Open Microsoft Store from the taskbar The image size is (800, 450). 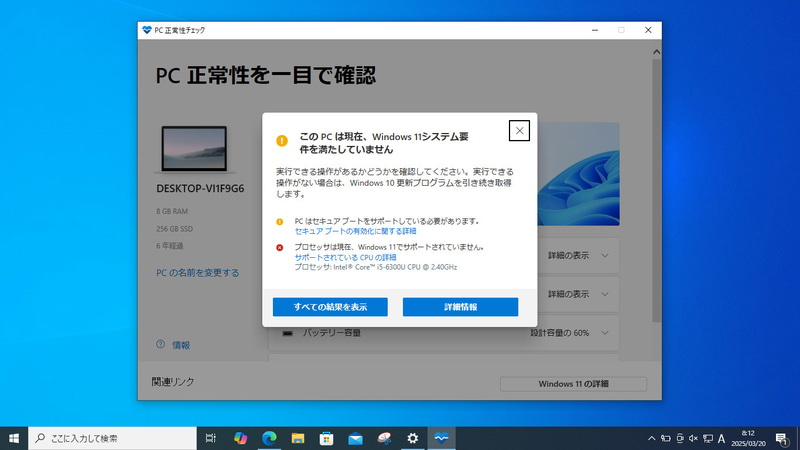click(327, 438)
